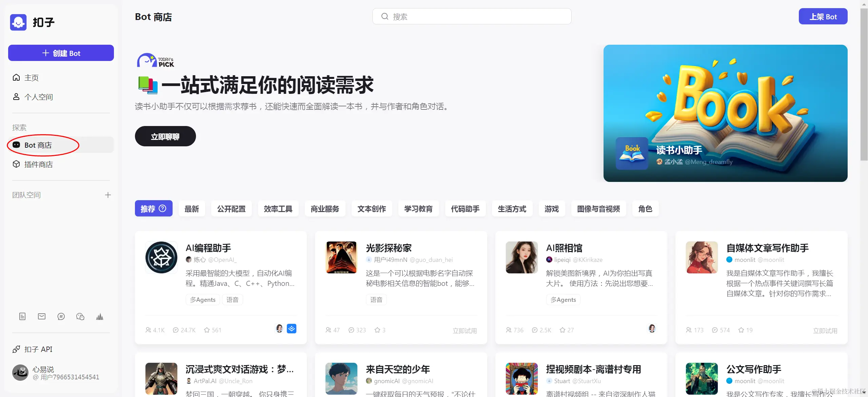The height and width of the screenshot is (397, 868).
Task: Click the help question mark on 推荐 tab
Action: pos(163,208)
